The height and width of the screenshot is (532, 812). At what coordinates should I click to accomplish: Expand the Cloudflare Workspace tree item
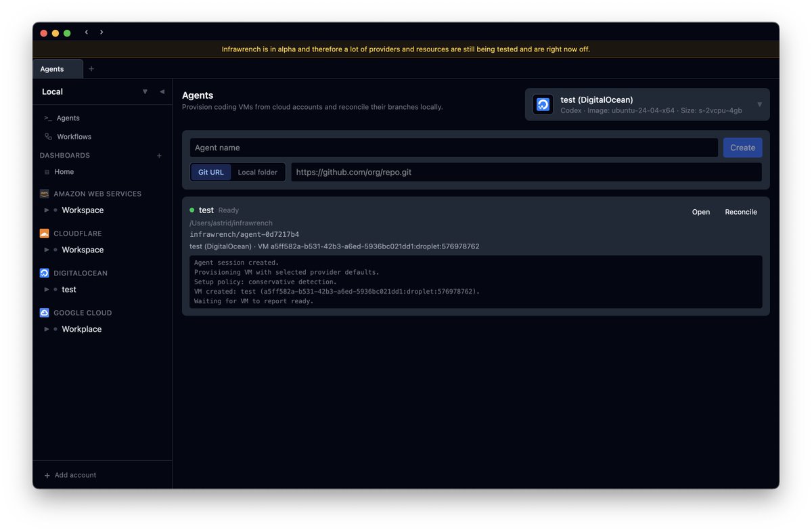point(47,250)
